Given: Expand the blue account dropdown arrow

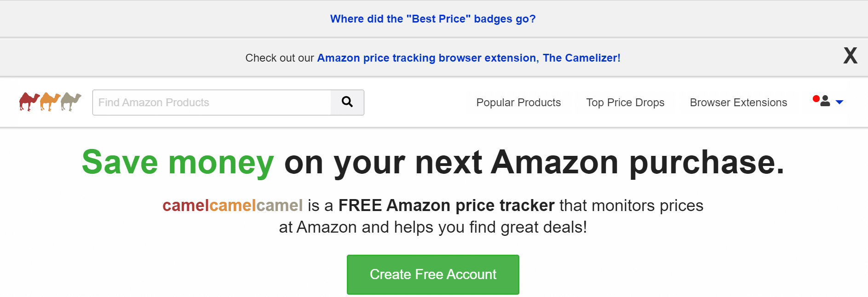Looking at the screenshot, I should click(839, 102).
